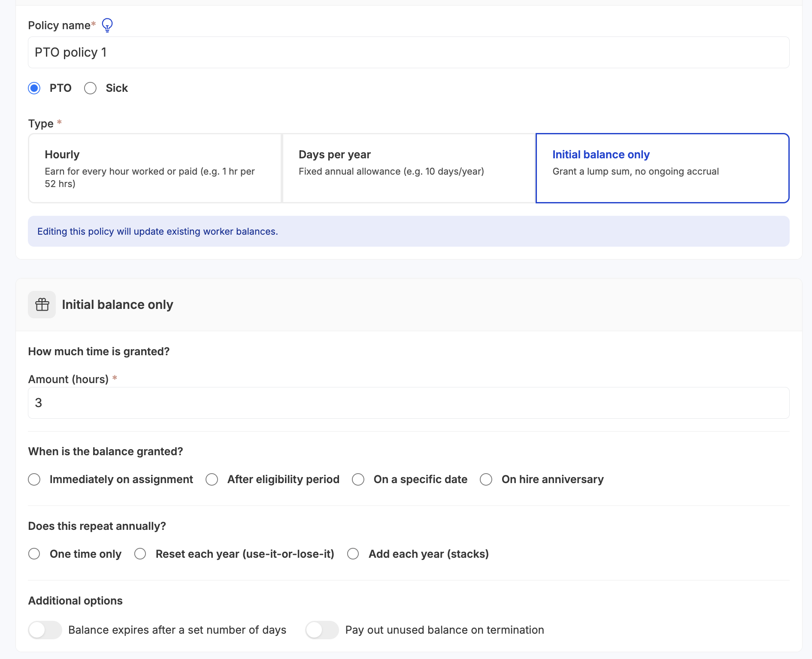This screenshot has height=659, width=812.
Task: Click the worker balances update notice banner
Action: click(x=408, y=231)
